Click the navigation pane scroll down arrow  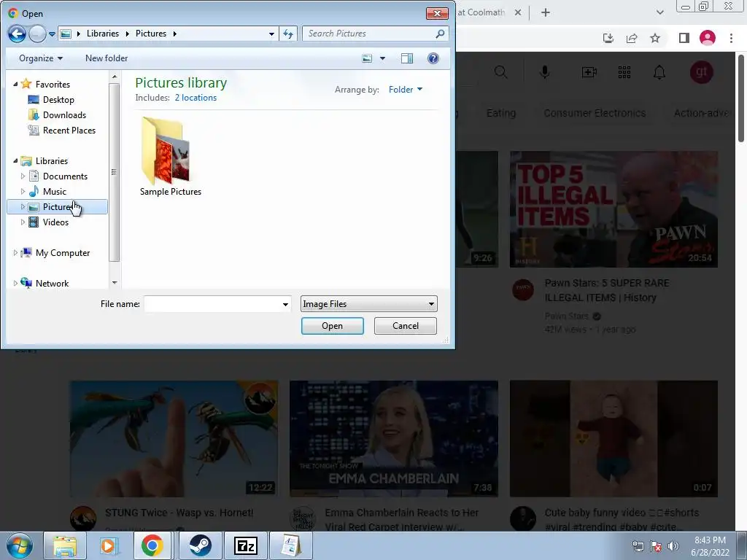[115, 283]
